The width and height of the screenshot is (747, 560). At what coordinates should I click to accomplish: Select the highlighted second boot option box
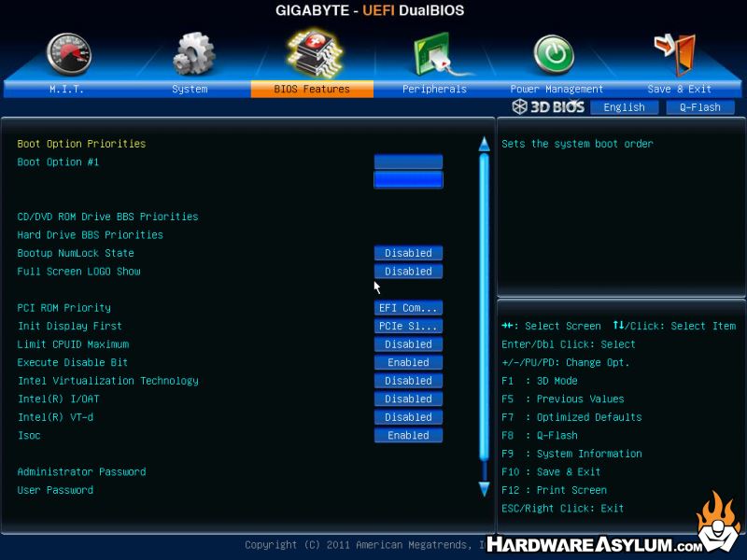coord(408,180)
